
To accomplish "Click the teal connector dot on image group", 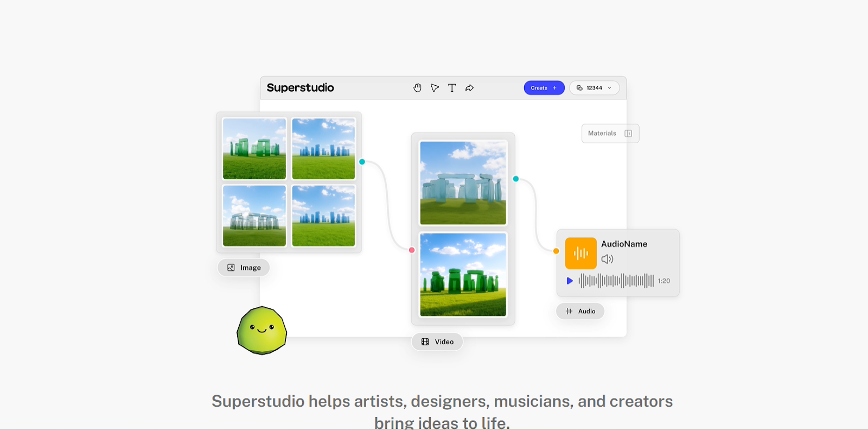I will point(362,162).
